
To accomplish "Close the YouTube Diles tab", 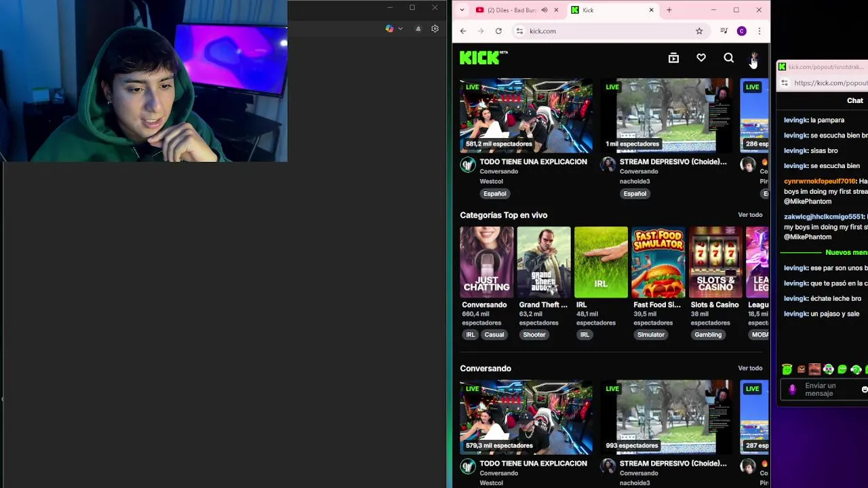I will click(x=556, y=10).
